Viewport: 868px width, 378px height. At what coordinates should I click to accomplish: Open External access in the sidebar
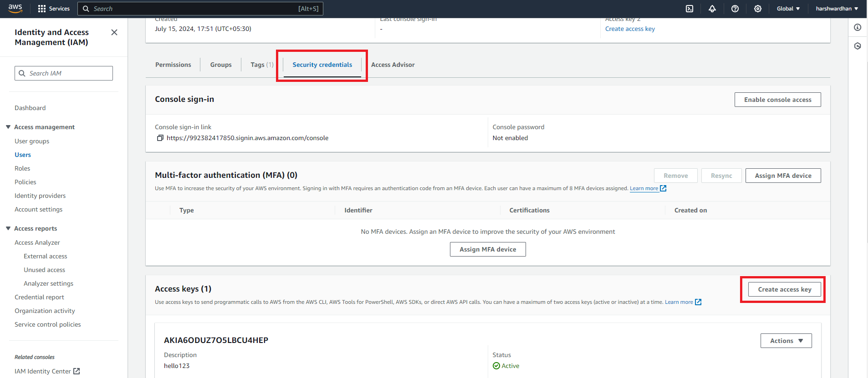[x=46, y=256]
